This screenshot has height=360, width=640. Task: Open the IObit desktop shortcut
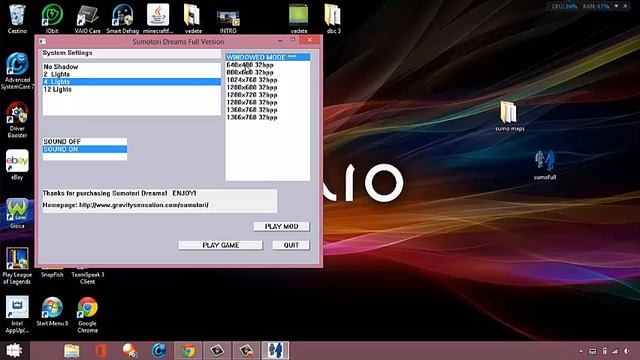tap(52, 18)
